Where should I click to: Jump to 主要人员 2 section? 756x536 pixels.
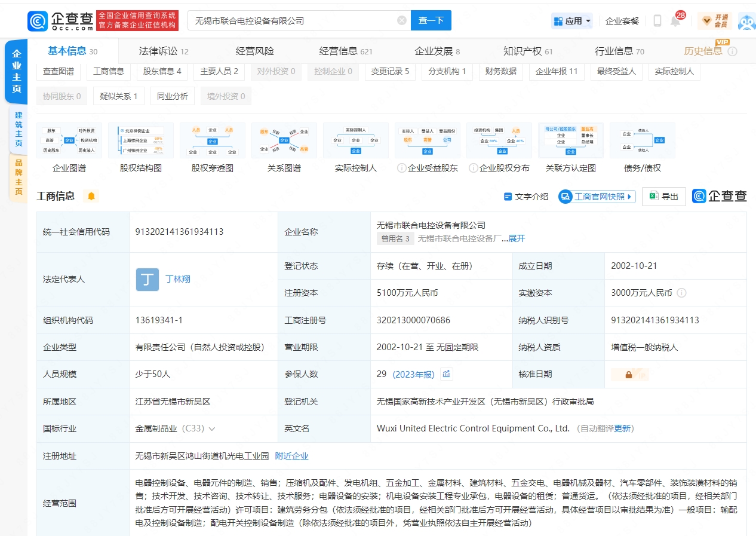click(x=219, y=71)
